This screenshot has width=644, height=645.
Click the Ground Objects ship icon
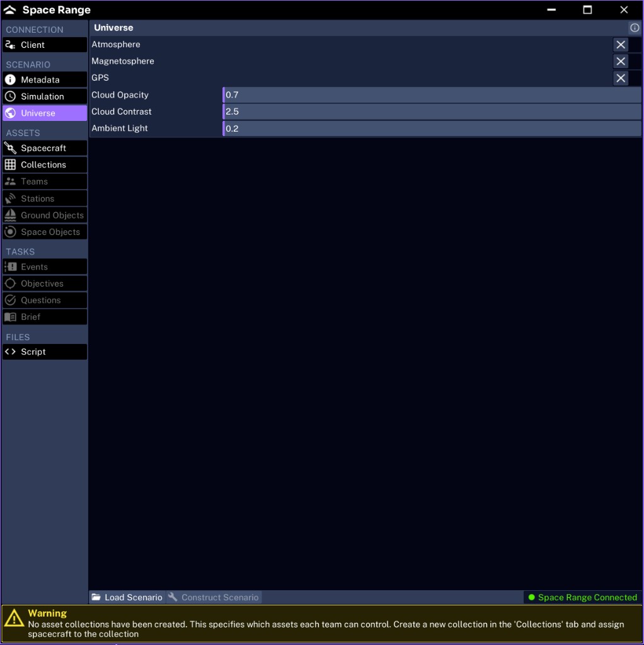10,215
